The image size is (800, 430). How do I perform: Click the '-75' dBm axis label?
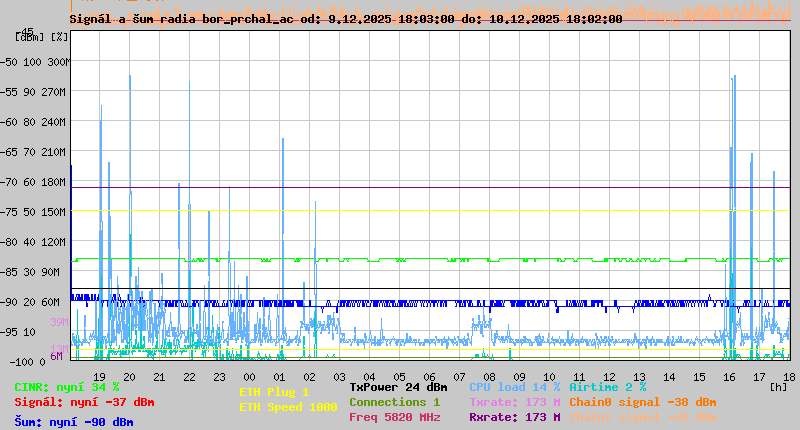9,212
